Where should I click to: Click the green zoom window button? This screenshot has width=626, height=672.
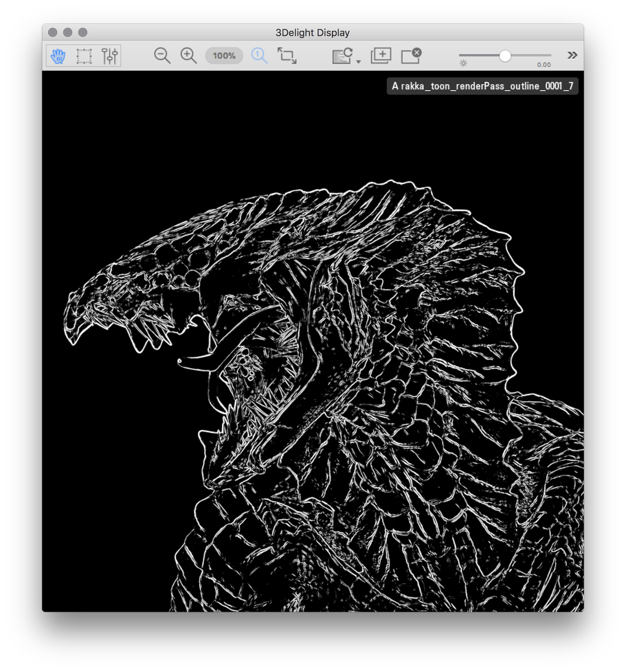tap(83, 32)
